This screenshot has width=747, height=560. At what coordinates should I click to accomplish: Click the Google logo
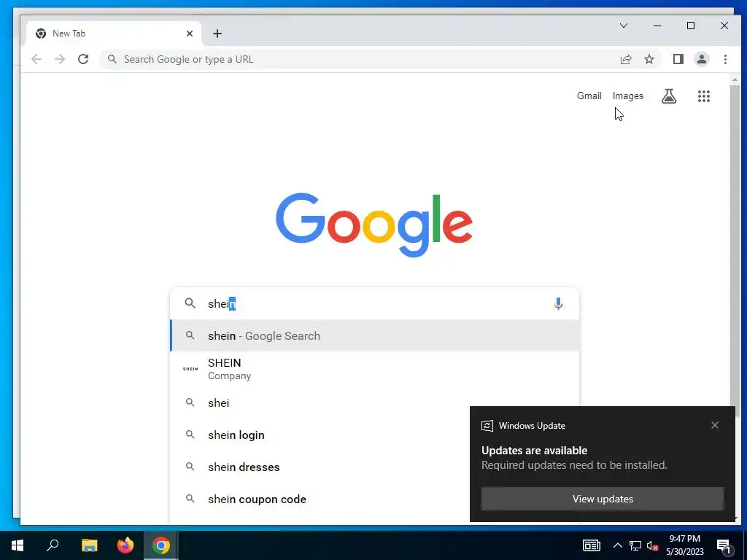pos(374,225)
